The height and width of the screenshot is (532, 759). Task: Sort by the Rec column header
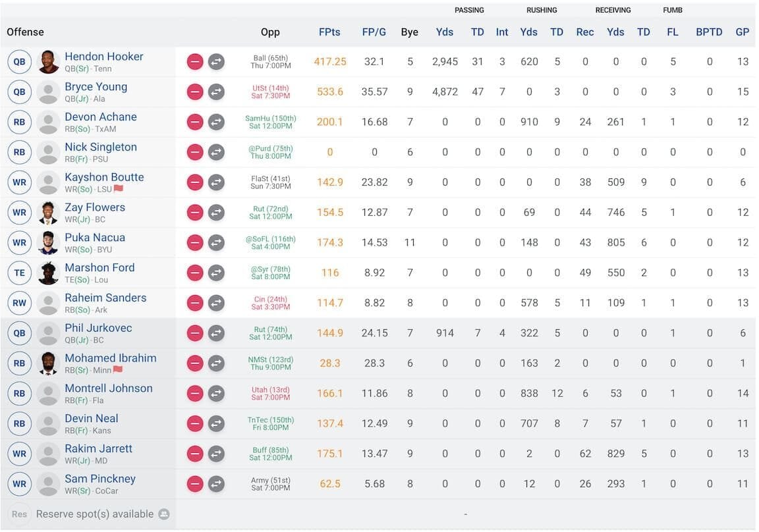(585, 32)
